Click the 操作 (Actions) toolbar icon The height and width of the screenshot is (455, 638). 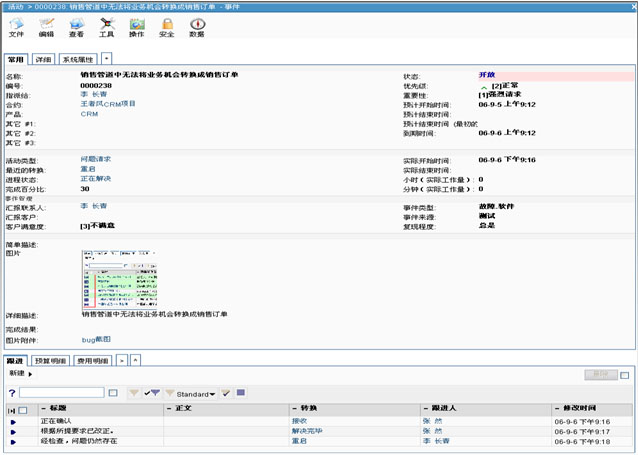point(136,25)
